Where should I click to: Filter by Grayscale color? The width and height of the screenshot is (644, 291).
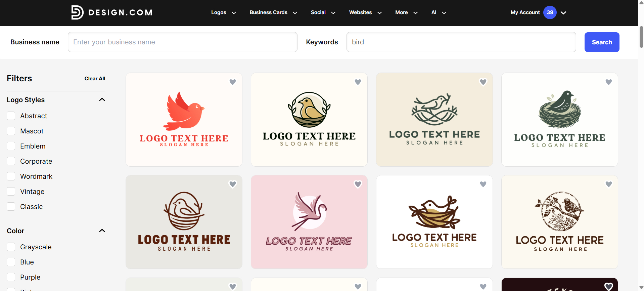(x=11, y=247)
